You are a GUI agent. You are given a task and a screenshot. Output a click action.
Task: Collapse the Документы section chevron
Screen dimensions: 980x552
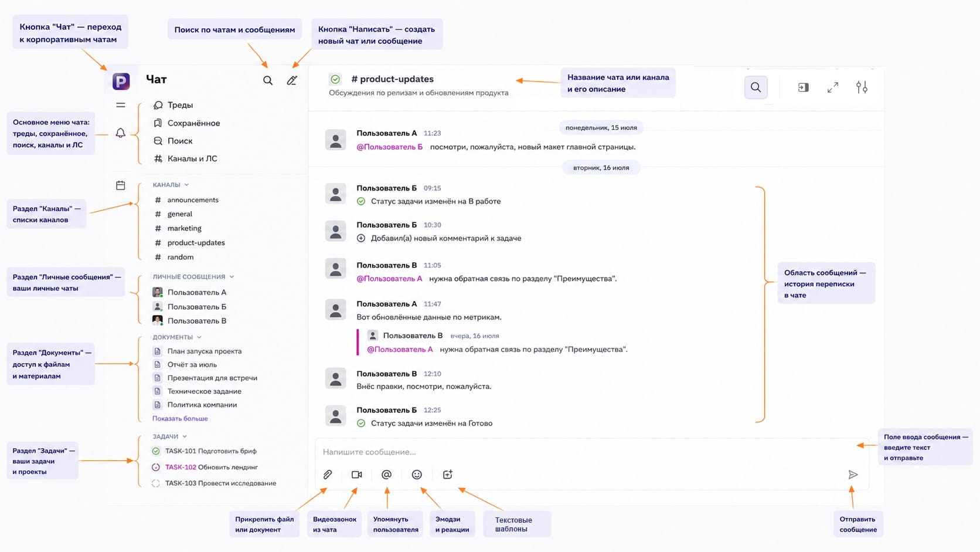click(x=199, y=337)
